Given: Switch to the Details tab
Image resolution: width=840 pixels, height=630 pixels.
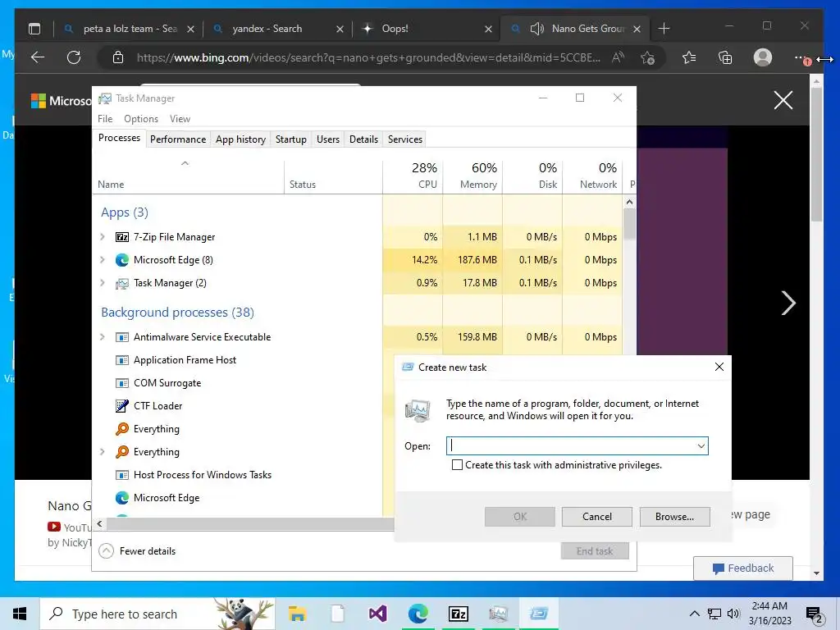Looking at the screenshot, I should click(x=363, y=139).
